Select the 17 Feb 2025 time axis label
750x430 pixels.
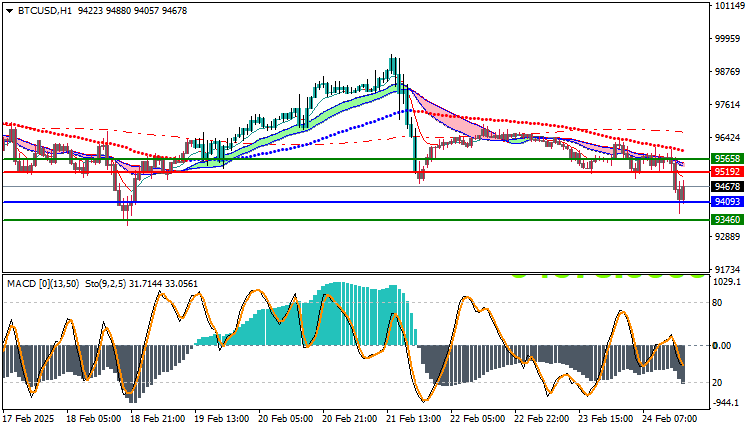pos(28,419)
